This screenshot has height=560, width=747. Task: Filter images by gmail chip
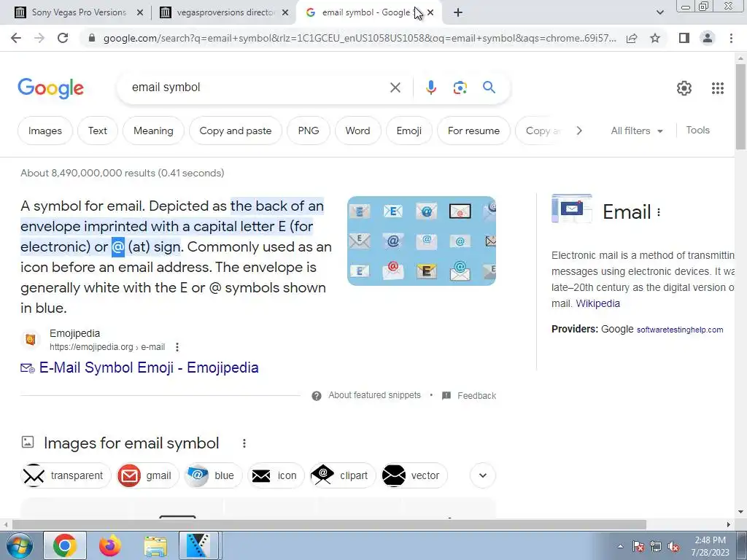[147, 475]
